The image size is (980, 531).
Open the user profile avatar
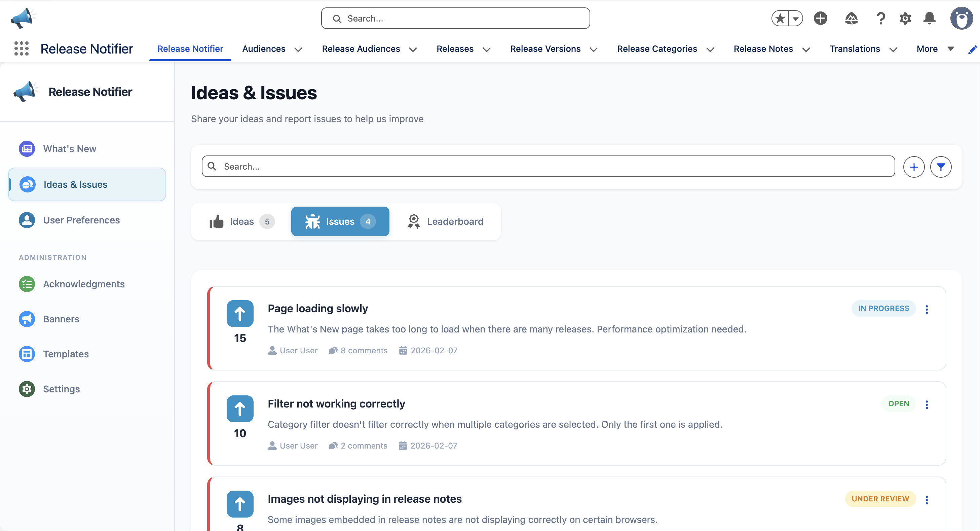[x=962, y=18]
